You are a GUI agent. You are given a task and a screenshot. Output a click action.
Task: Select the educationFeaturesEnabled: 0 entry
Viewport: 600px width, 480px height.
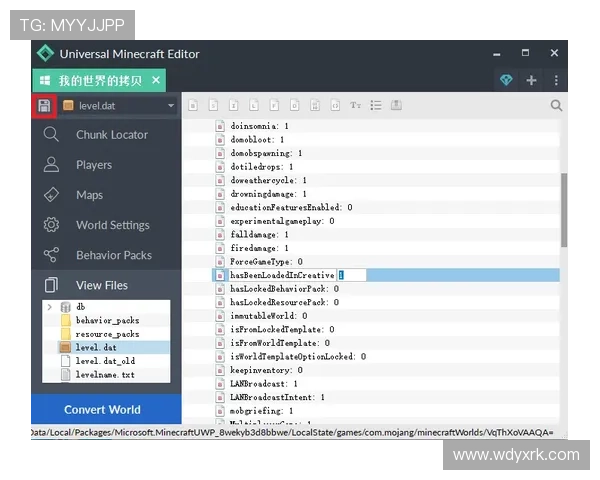[x=291, y=207]
